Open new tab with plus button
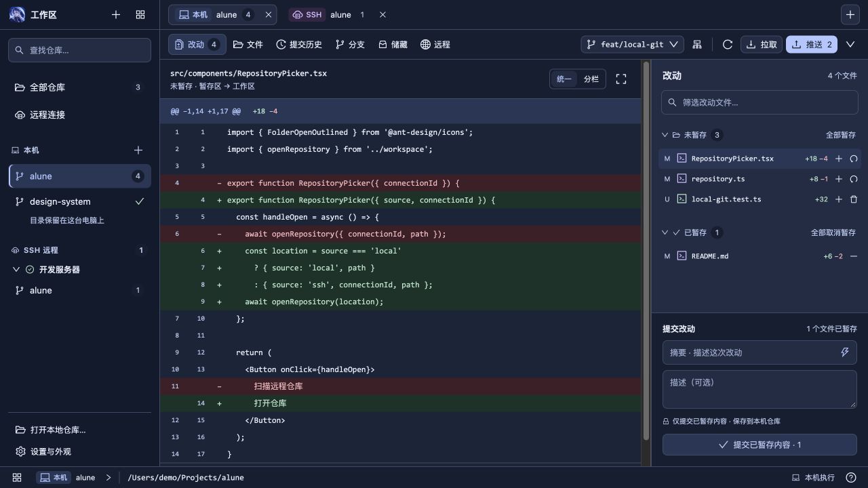 (850, 14)
